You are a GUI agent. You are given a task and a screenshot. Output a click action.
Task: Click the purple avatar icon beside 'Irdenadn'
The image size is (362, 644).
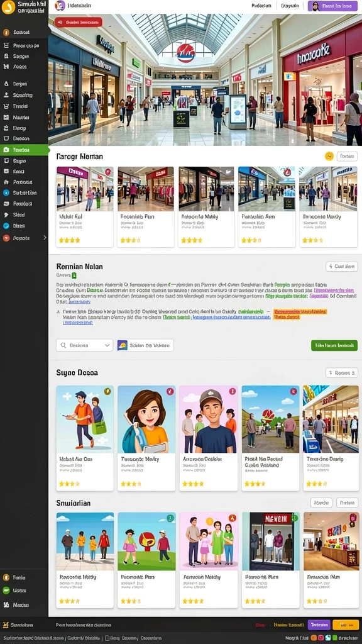point(60,6)
